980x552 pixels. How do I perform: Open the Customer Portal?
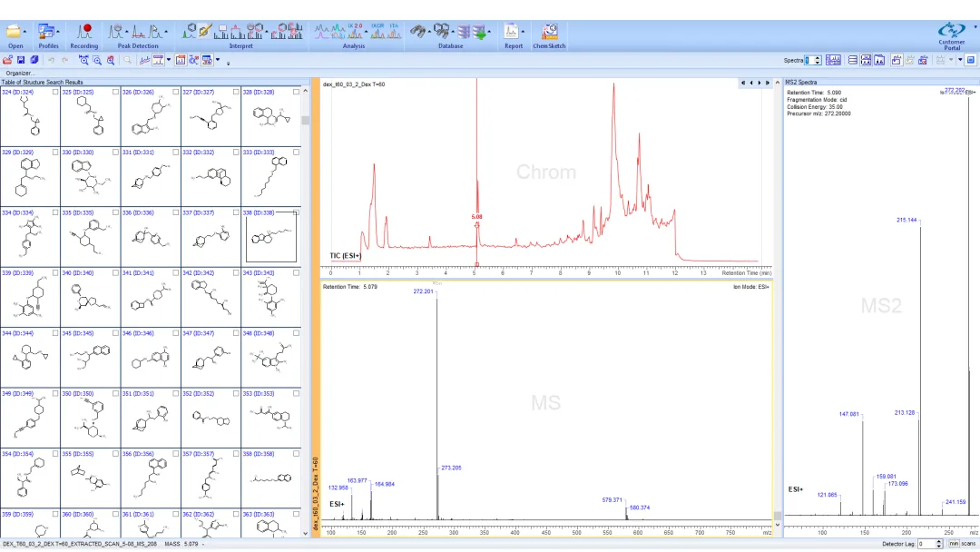tap(951, 36)
